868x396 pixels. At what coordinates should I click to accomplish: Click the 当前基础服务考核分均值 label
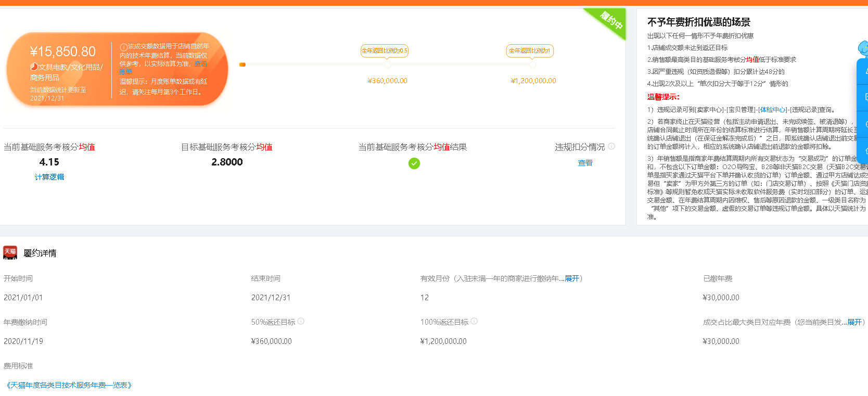(x=49, y=147)
